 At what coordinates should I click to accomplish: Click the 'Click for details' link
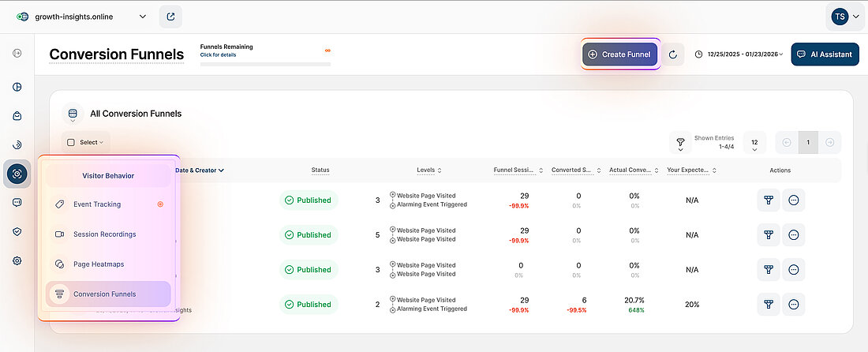tap(218, 54)
